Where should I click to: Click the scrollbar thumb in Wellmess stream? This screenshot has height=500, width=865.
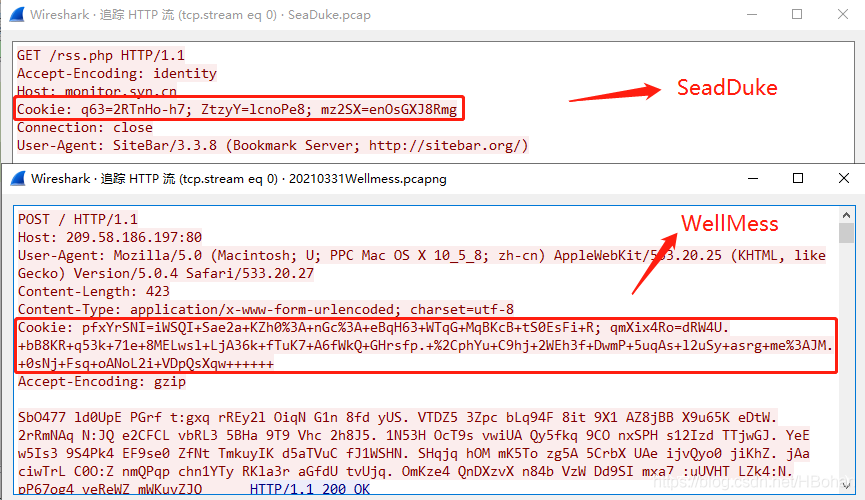[846, 233]
